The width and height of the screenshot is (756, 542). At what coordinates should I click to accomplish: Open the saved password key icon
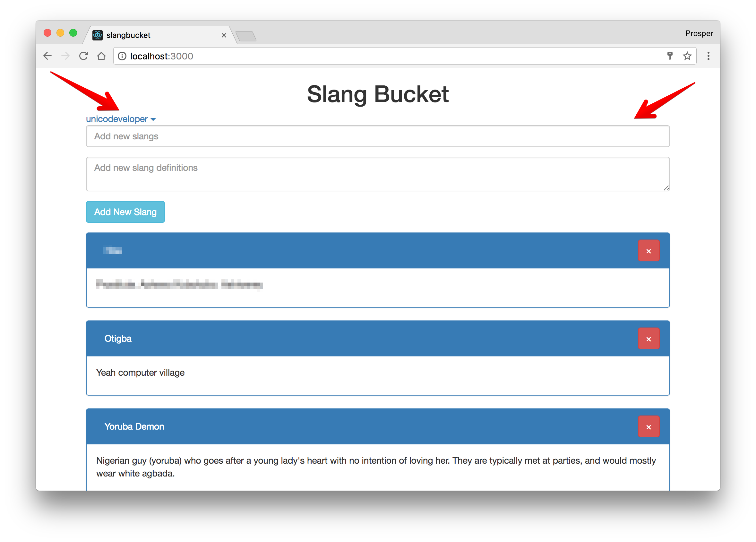(670, 56)
